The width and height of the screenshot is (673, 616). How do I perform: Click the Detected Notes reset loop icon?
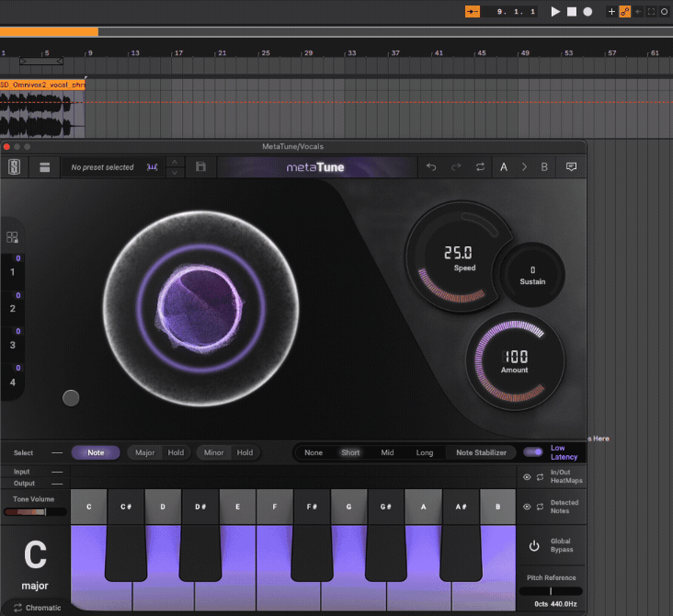(x=540, y=507)
